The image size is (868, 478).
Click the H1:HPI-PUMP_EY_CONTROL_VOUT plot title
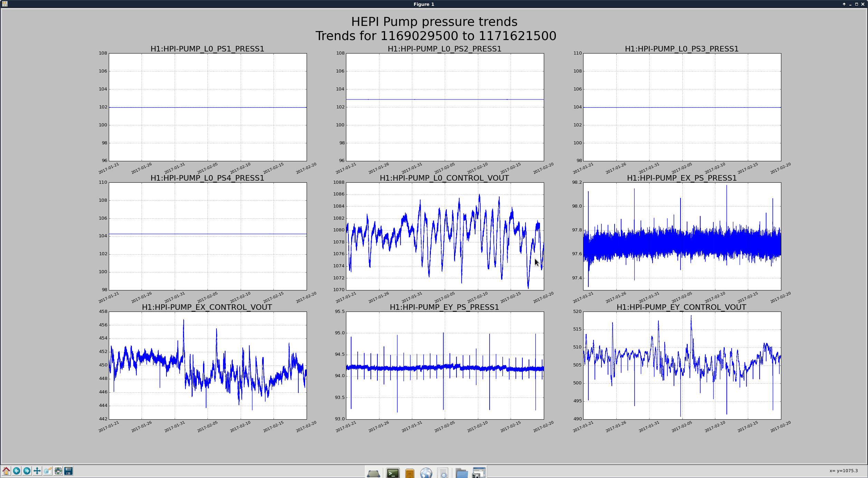pos(682,307)
